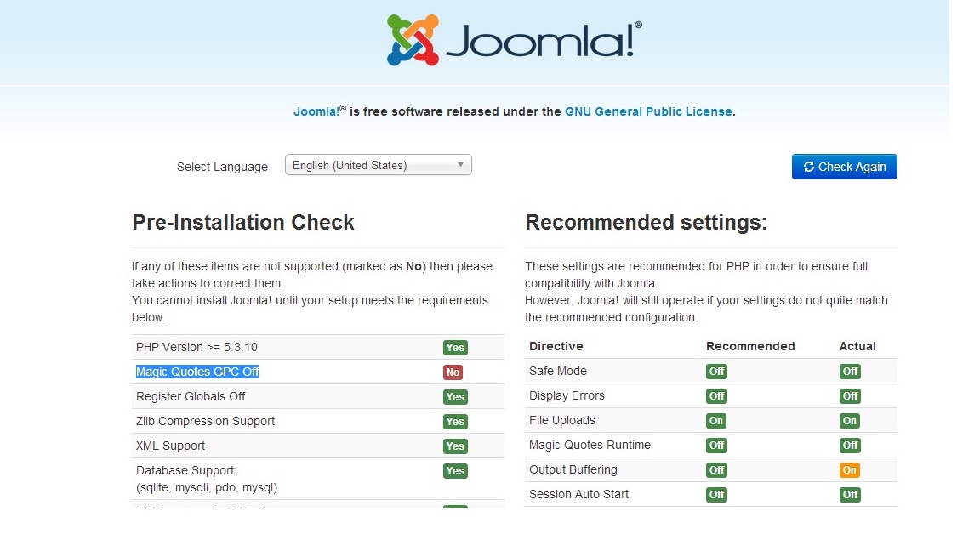Click the Database Support label

pyautogui.click(x=206, y=479)
